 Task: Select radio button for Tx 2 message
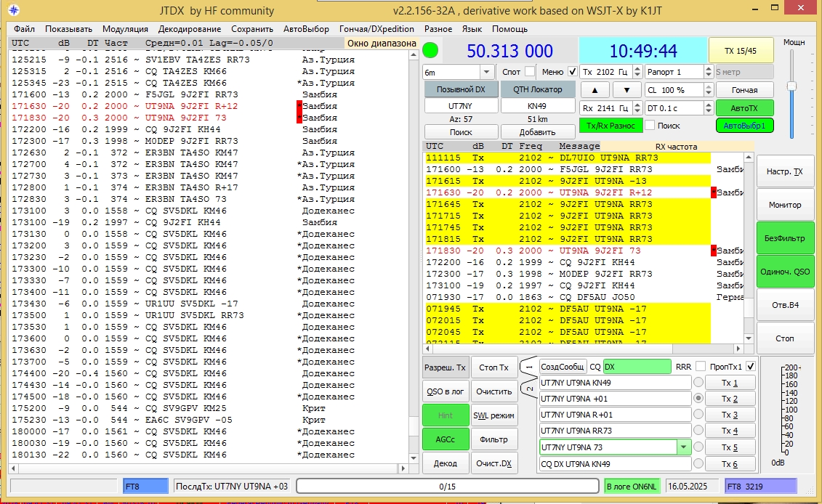point(698,399)
